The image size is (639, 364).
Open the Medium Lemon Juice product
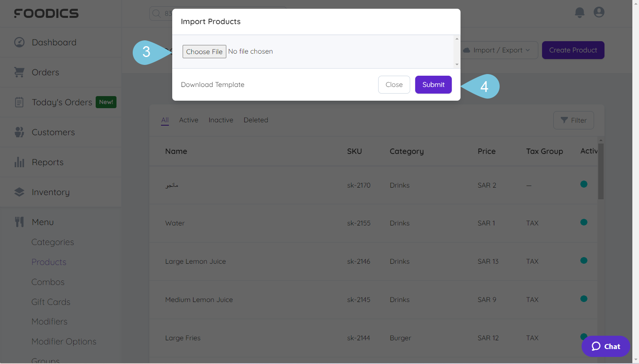coord(199,300)
